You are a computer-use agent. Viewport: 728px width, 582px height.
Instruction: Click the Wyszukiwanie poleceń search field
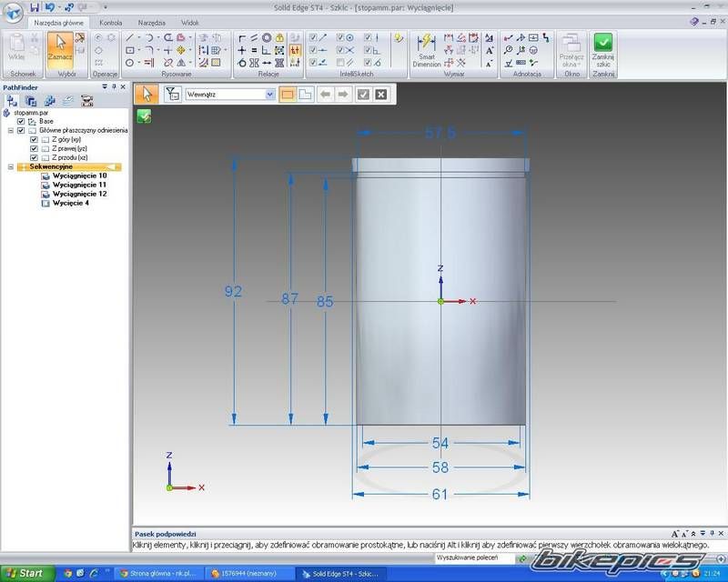coord(474,557)
